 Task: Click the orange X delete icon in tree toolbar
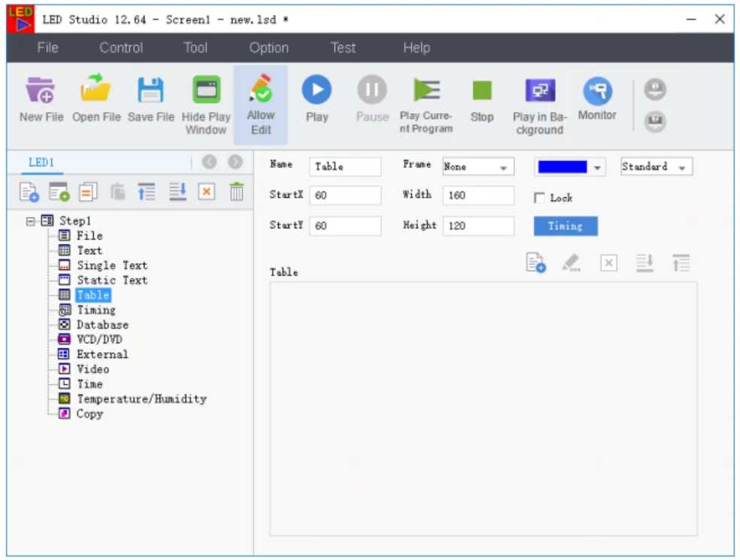pyautogui.click(x=206, y=192)
